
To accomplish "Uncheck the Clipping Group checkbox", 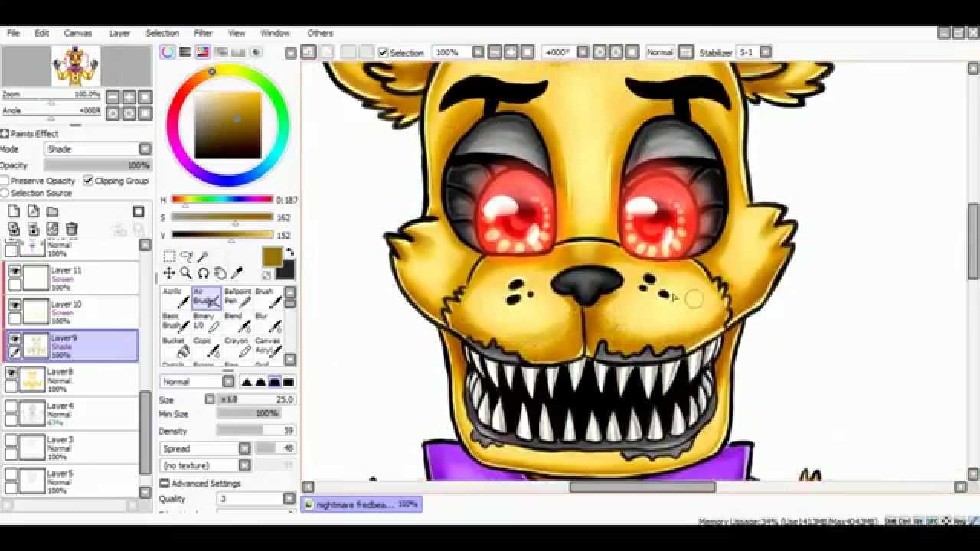I will coord(88,181).
